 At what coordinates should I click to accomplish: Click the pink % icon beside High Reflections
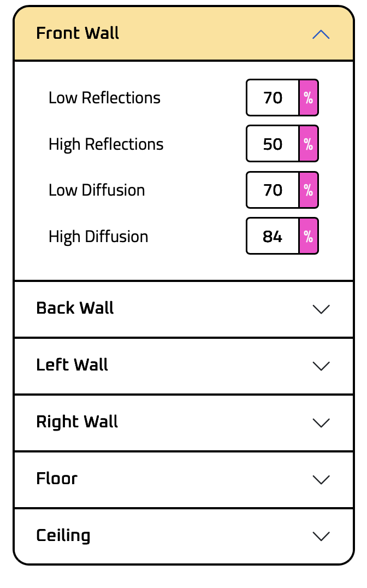coord(309,143)
